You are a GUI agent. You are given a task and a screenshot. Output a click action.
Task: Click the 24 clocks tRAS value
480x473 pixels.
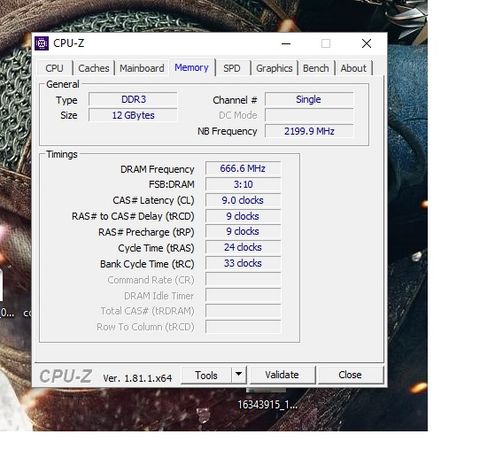click(243, 247)
